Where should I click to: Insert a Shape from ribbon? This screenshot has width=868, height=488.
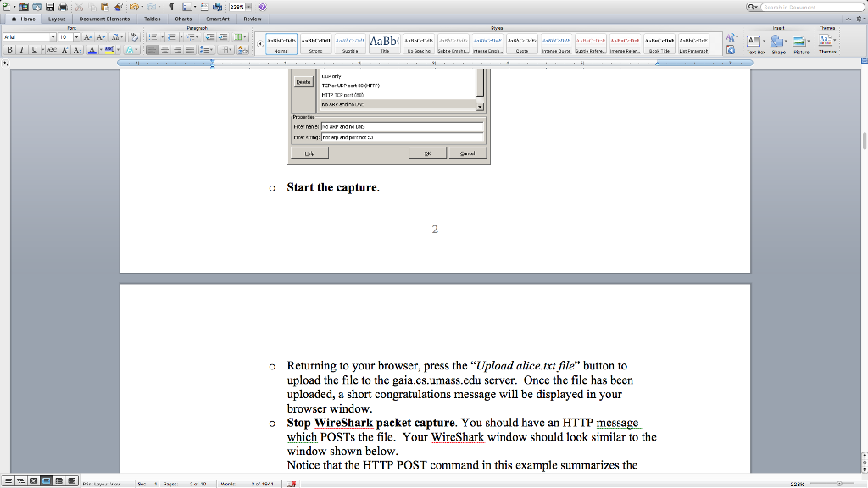tap(778, 42)
